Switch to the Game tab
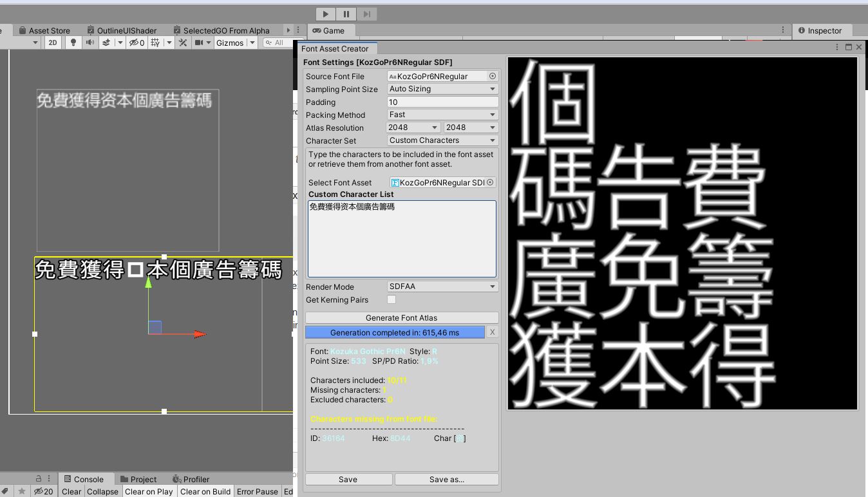The image size is (868, 497). click(332, 30)
